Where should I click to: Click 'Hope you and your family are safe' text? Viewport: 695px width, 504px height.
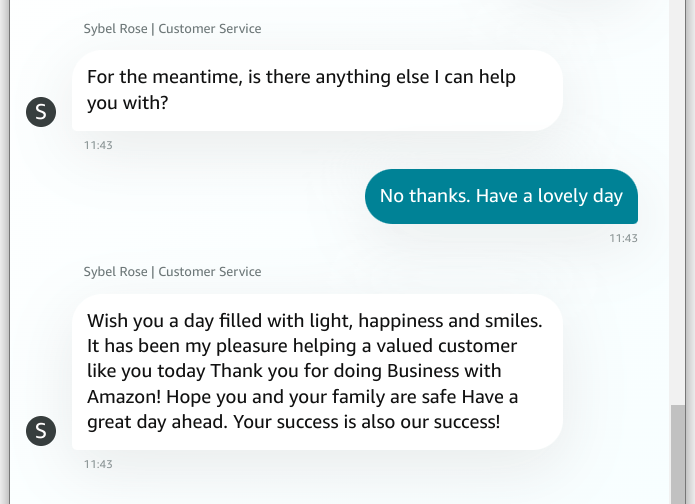(x=312, y=397)
